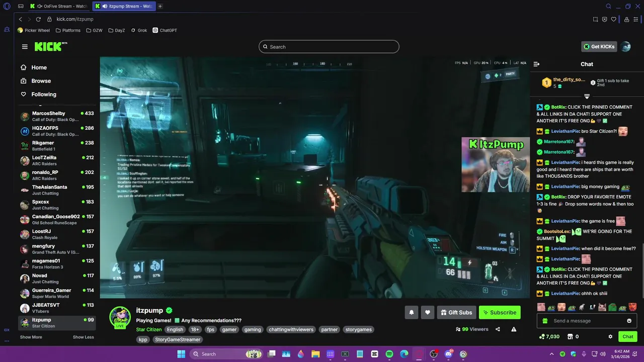644x362 pixels.
Task: Click the chattingwithviewers tag
Action: pyautogui.click(x=291, y=330)
